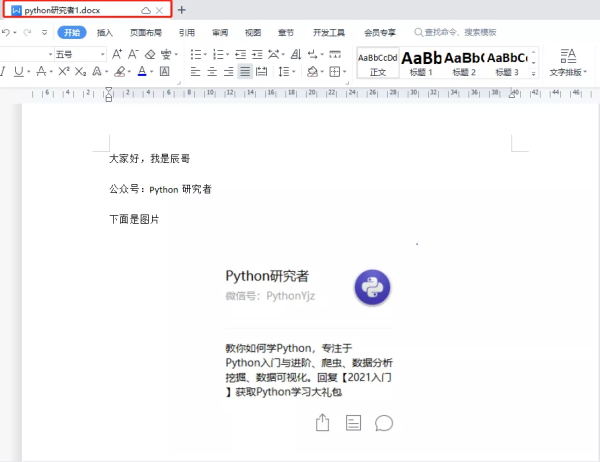The image size is (600, 462).
Task: Click the decrease font size icon
Action: click(x=134, y=54)
